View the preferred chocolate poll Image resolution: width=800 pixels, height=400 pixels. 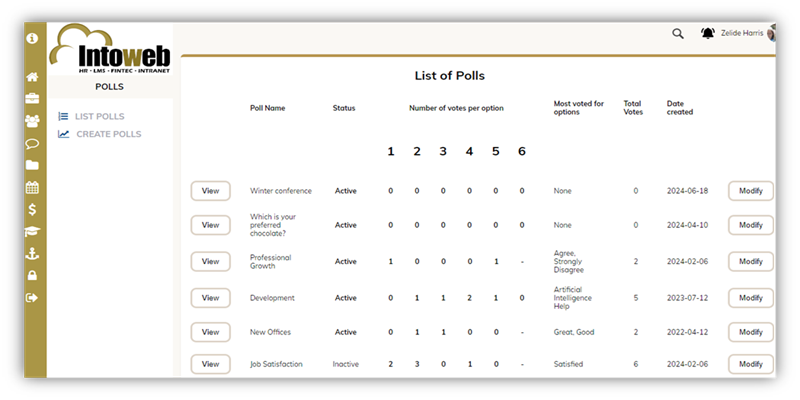point(210,225)
